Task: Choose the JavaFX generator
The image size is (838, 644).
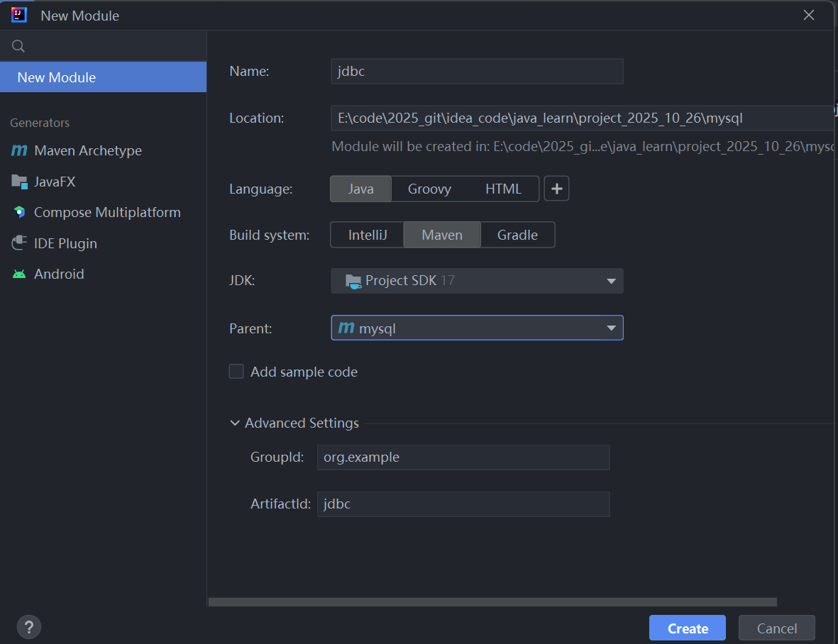Action: pyautogui.click(x=103, y=182)
